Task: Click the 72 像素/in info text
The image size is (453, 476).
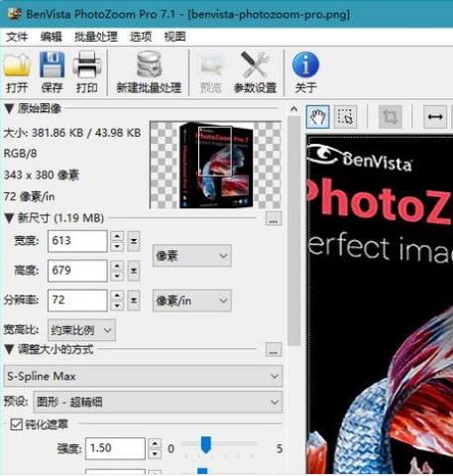Action: point(29,196)
